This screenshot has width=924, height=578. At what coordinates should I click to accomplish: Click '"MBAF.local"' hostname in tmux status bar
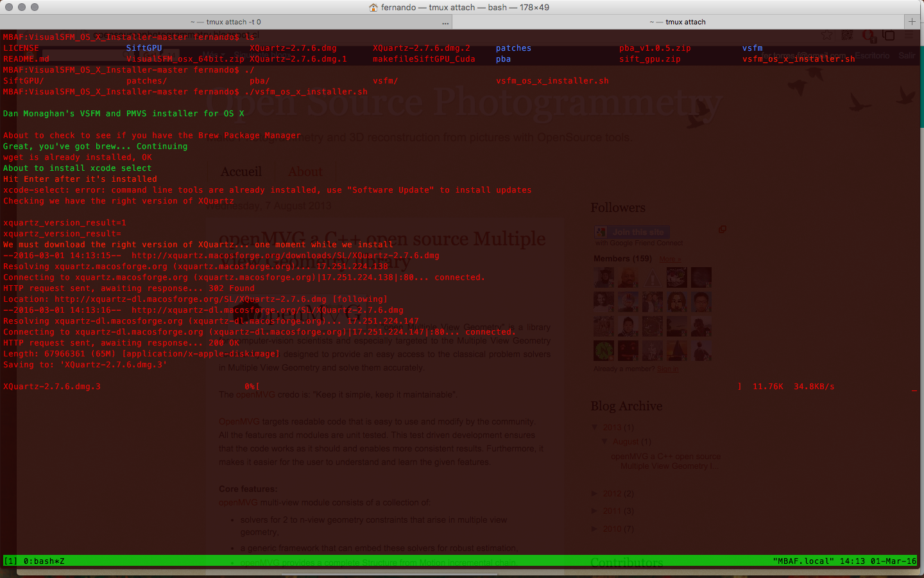point(804,561)
